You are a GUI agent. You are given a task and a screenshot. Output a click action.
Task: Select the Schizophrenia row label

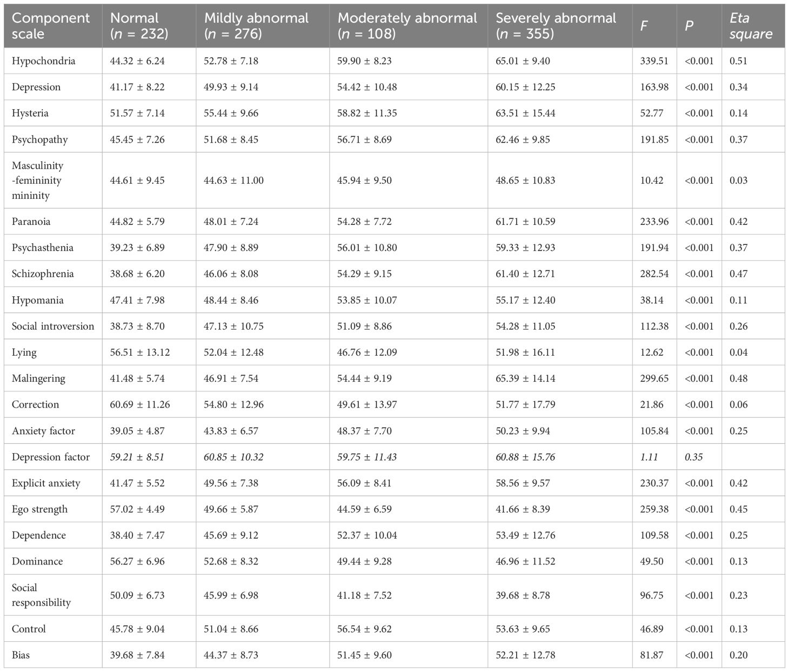pyautogui.click(x=43, y=274)
